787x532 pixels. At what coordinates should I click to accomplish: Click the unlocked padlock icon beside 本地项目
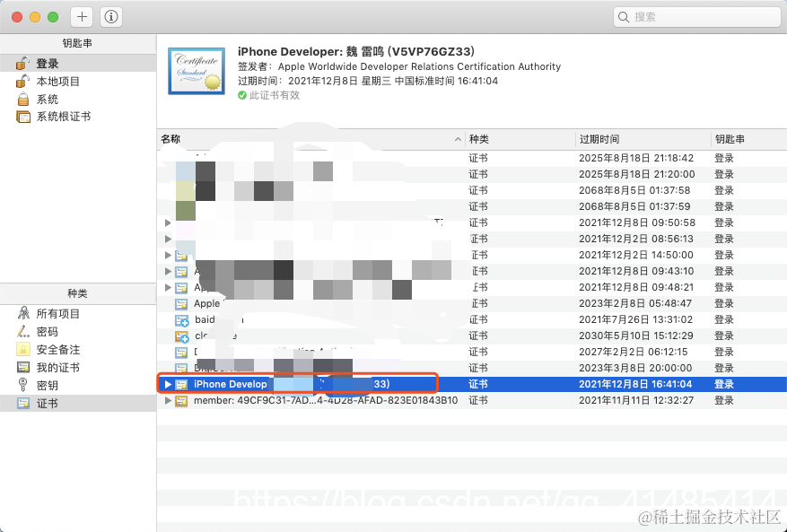click(x=23, y=81)
